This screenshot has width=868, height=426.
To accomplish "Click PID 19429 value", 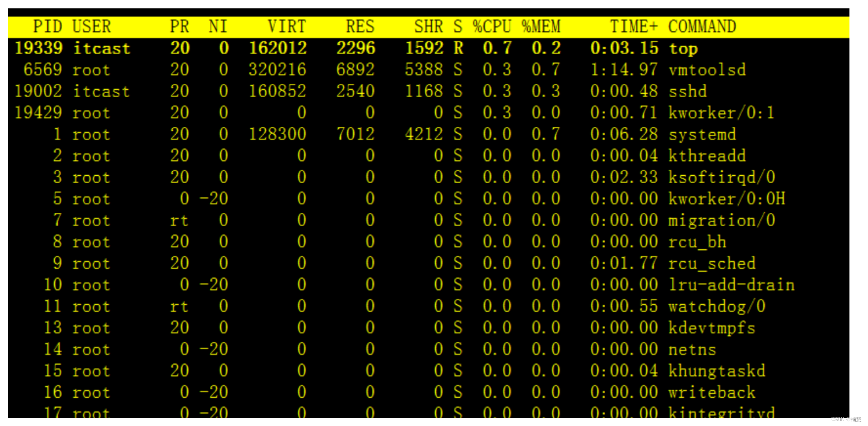I will [x=38, y=113].
